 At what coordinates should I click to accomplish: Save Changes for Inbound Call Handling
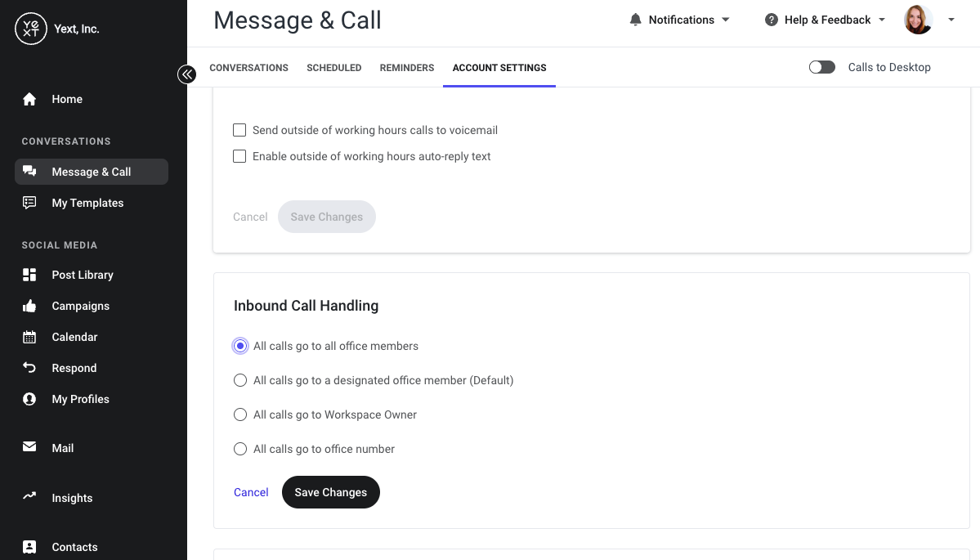pos(331,492)
